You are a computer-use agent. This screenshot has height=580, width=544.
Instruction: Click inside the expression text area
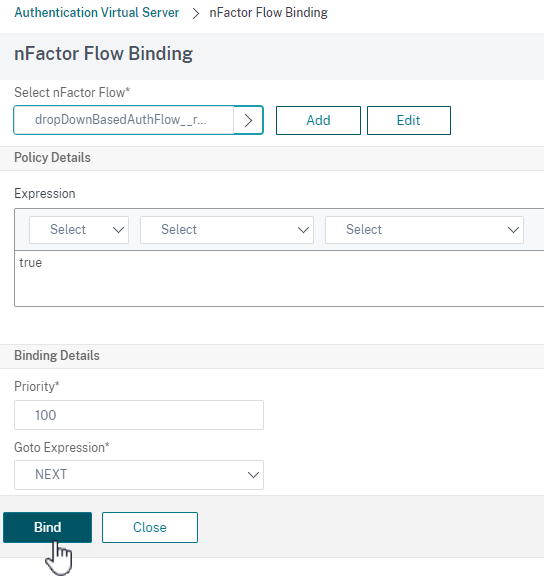pyautogui.click(x=279, y=279)
